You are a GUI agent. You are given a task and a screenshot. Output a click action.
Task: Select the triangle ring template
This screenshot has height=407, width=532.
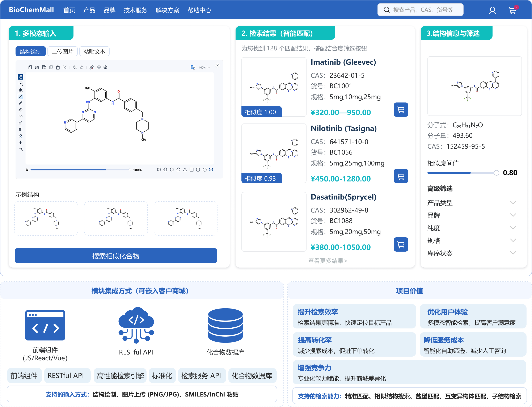pos(185,170)
